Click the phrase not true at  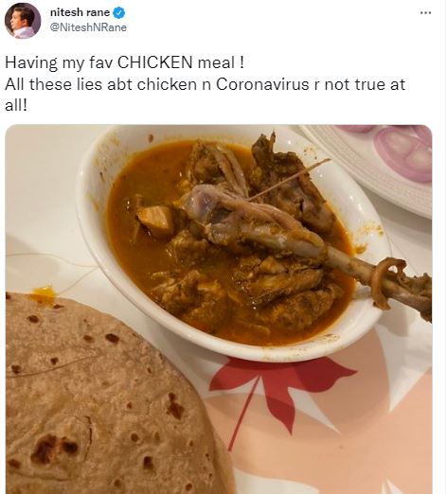(365, 84)
